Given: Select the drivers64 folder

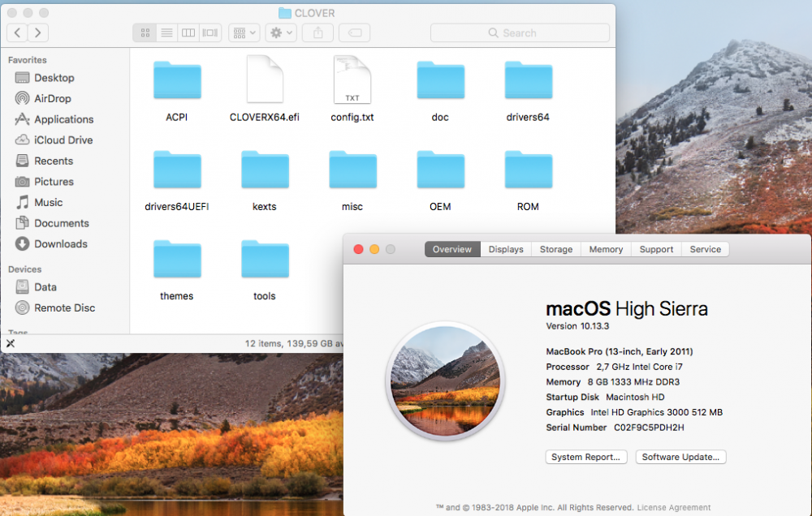Looking at the screenshot, I should (529, 81).
